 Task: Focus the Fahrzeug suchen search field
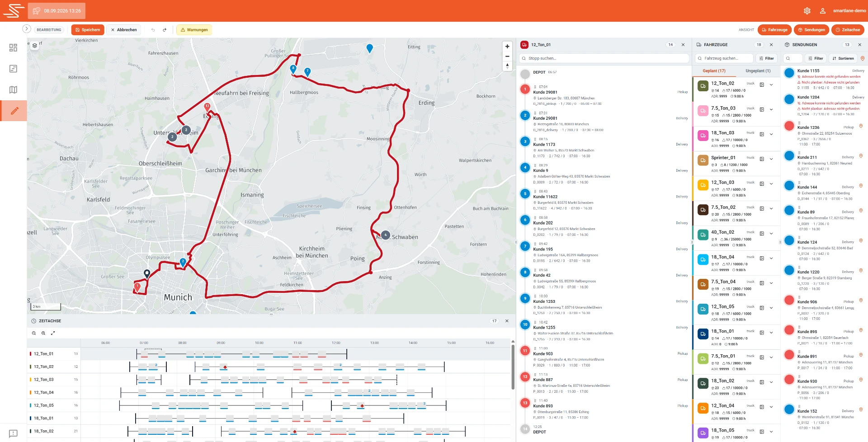724,58
